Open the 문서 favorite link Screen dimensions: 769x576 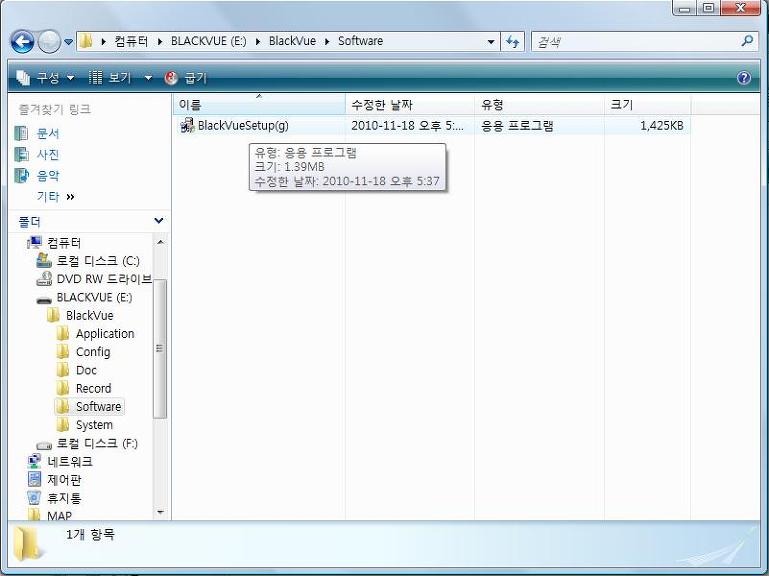tap(48, 133)
